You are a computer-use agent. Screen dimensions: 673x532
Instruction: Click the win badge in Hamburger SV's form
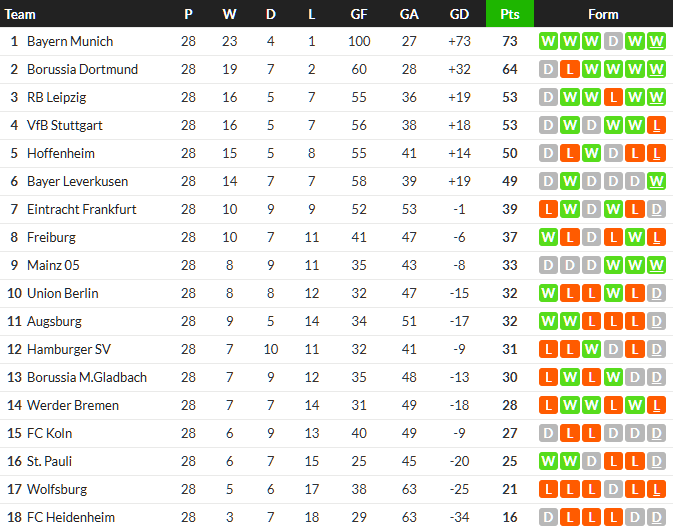coord(591,350)
